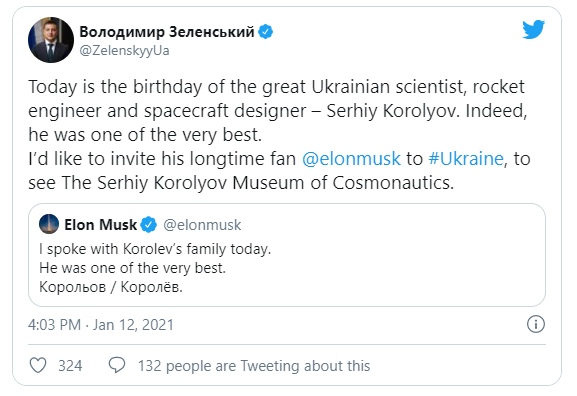577x396 pixels.
Task: Click the 324 likes count
Action: 70,366
